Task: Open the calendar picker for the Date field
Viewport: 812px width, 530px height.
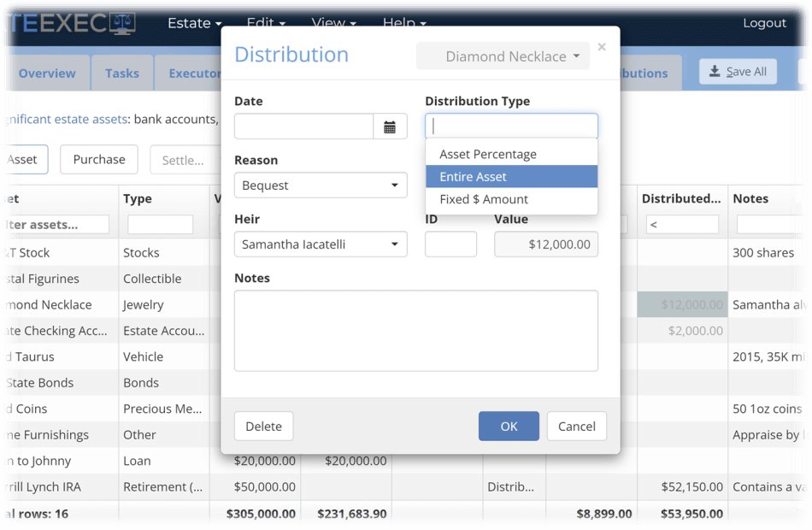Action: coord(391,126)
